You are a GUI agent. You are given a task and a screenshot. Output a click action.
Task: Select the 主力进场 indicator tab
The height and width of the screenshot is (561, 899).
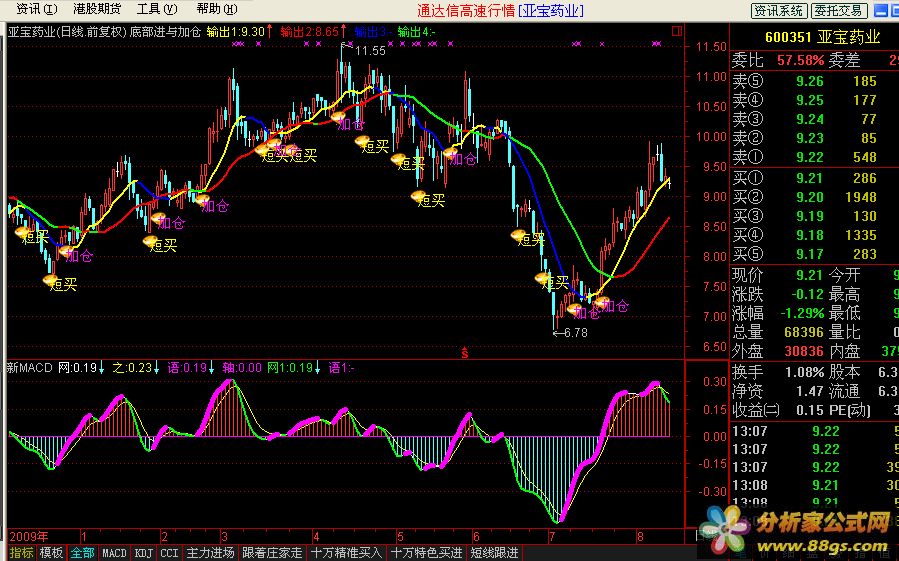point(210,552)
